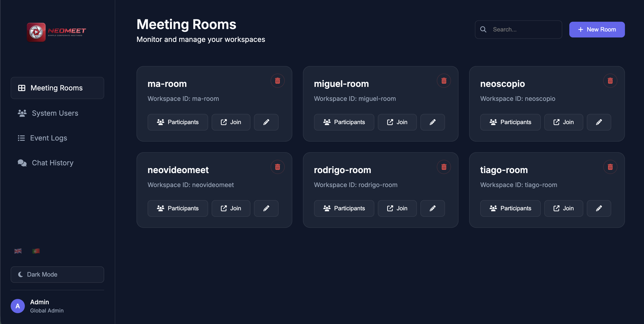Toggle the Dark Mode switch
Image resolution: width=644 pixels, height=324 pixels.
57,275
